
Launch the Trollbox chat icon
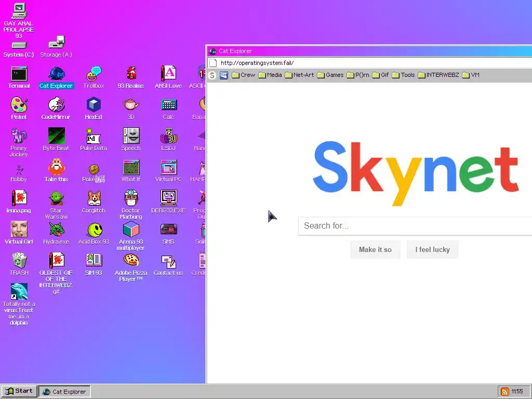coord(94,78)
